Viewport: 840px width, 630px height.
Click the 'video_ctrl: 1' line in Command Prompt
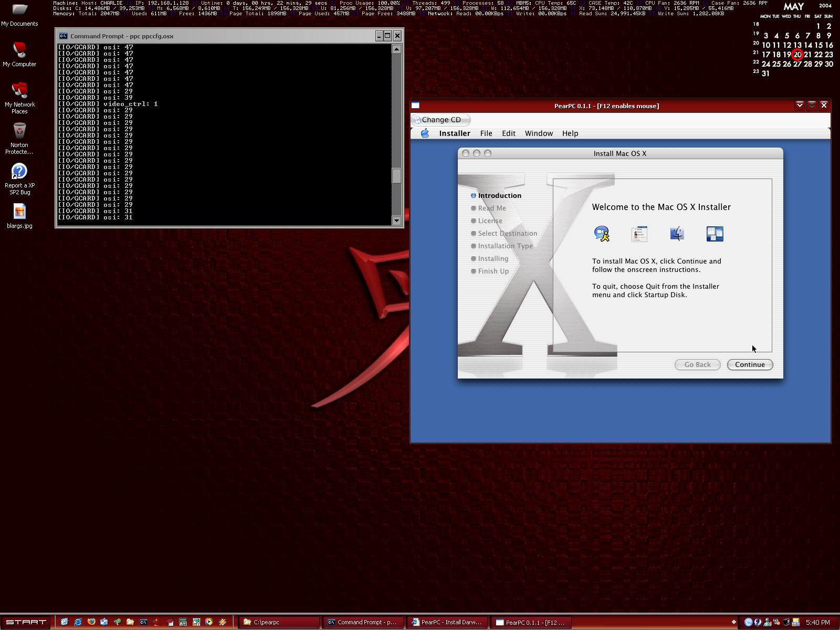(x=108, y=104)
